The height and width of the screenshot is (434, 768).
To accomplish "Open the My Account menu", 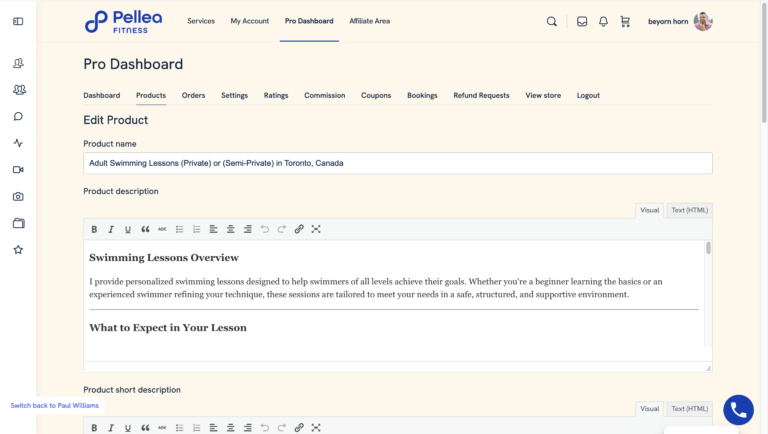I will [250, 21].
